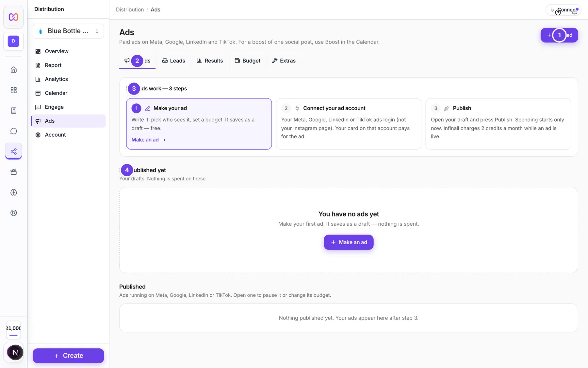
Task: Click the rocket icon beside Publish
Action: tap(447, 108)
